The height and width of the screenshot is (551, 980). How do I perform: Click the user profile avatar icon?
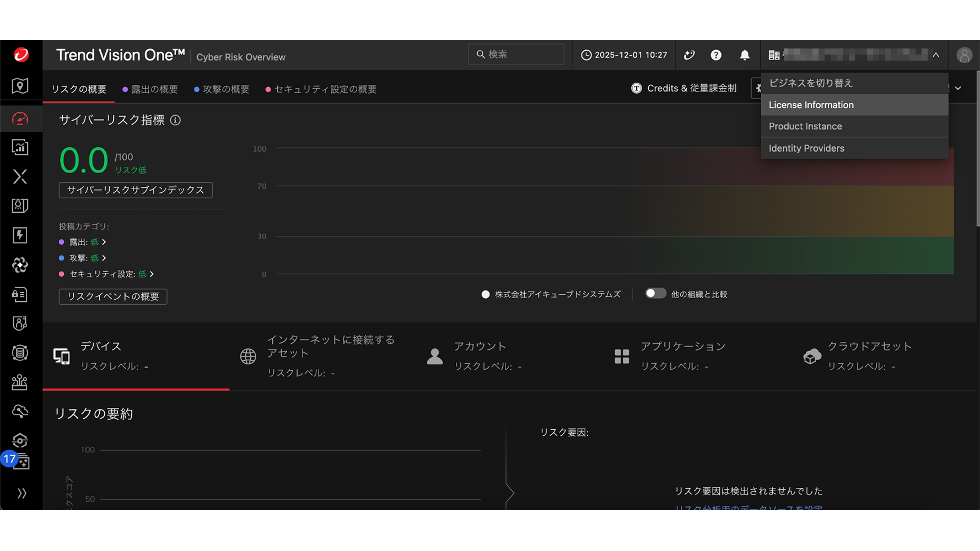click(x=963, y=55)
